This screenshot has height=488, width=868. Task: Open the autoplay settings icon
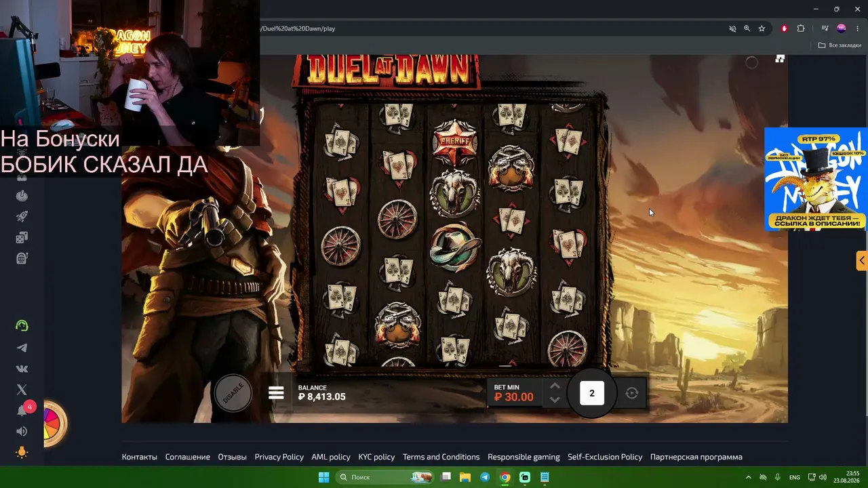(632, 393)
